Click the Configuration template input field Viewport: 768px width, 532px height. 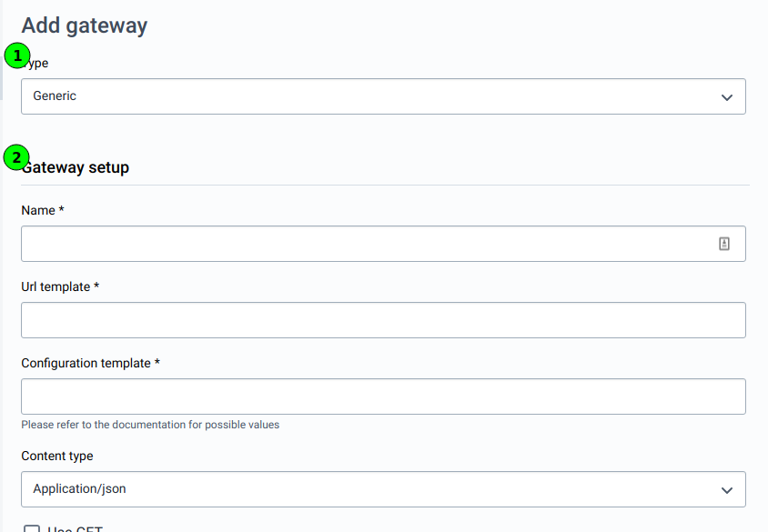click(382, 396)
